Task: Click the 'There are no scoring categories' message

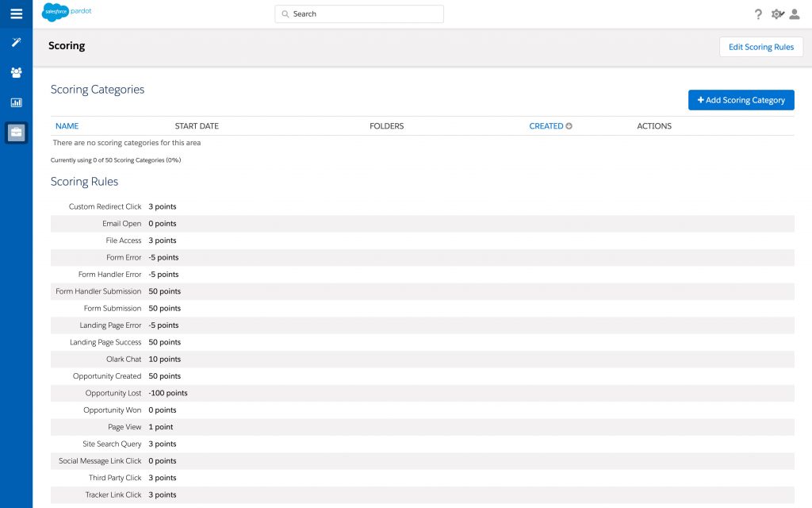Action: click(127, 143)
